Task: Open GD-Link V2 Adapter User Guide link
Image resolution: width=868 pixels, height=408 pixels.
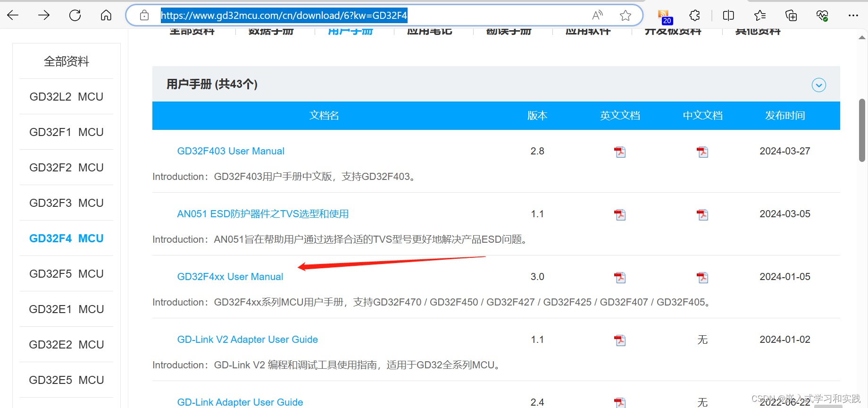Action: (247, 340)
